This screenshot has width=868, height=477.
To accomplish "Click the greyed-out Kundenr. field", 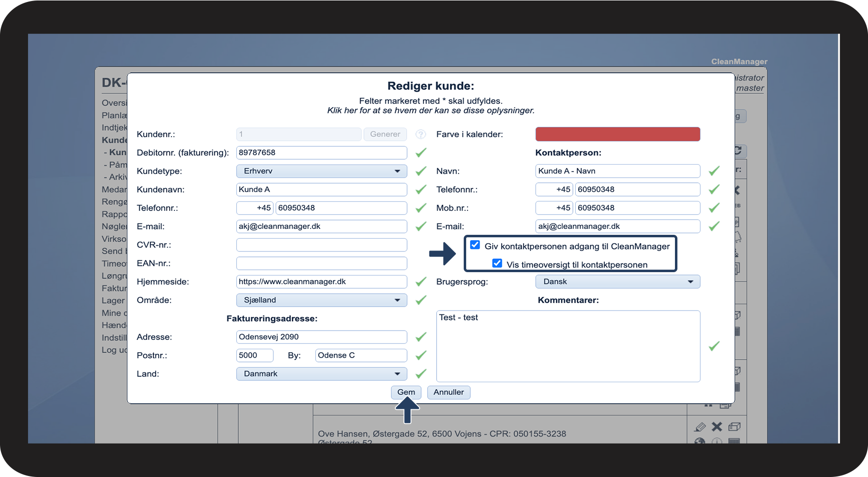I will coord(299,134).
